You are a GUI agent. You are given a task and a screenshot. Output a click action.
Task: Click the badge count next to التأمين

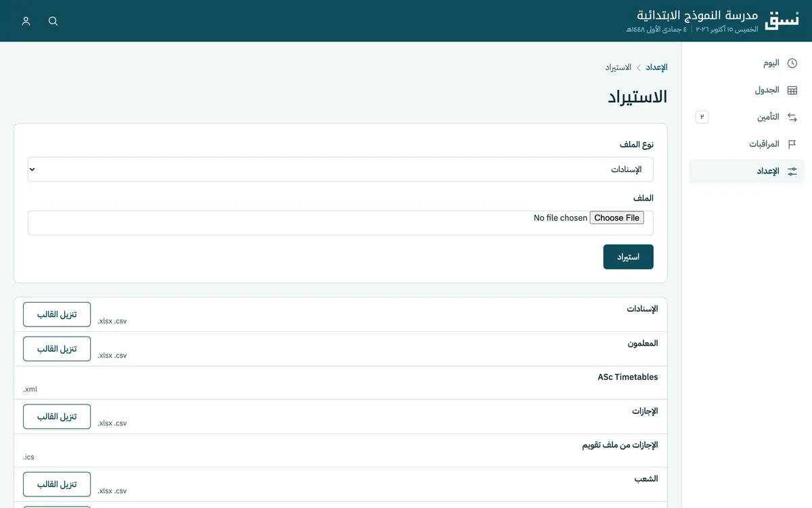[x=702, y=117]
